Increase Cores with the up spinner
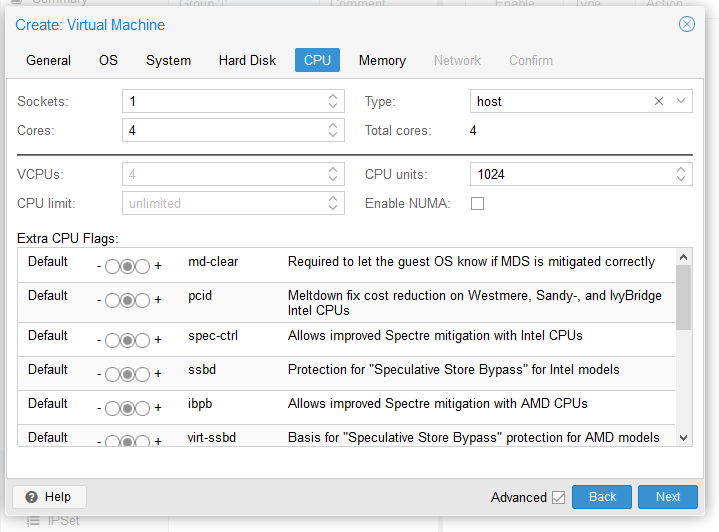719x532 pixels. click(333, 126)
